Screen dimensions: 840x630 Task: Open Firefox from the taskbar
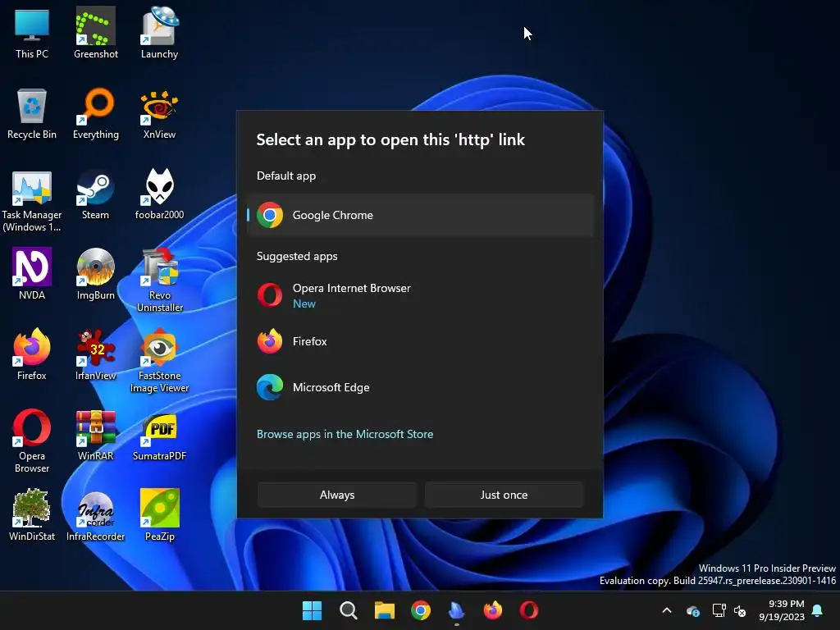point(493,610)
